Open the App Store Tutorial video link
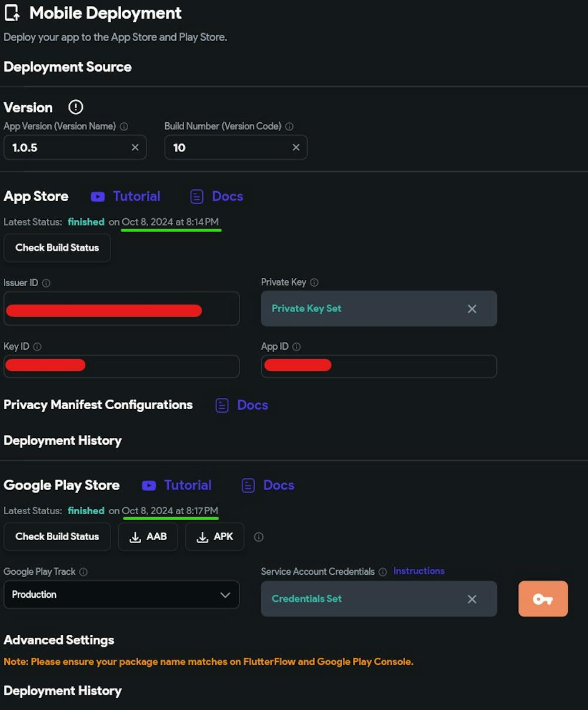588x710 pixels. tap(126, 196)
